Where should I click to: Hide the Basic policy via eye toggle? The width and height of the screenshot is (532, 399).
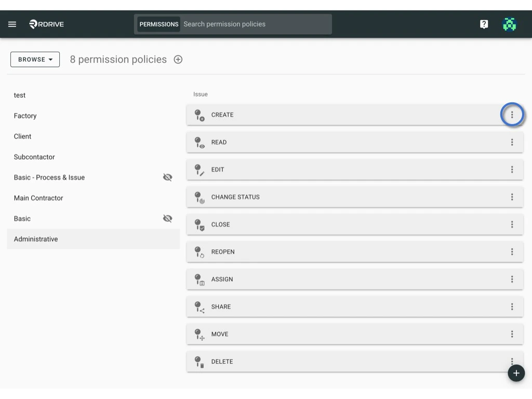click(167, 218)
